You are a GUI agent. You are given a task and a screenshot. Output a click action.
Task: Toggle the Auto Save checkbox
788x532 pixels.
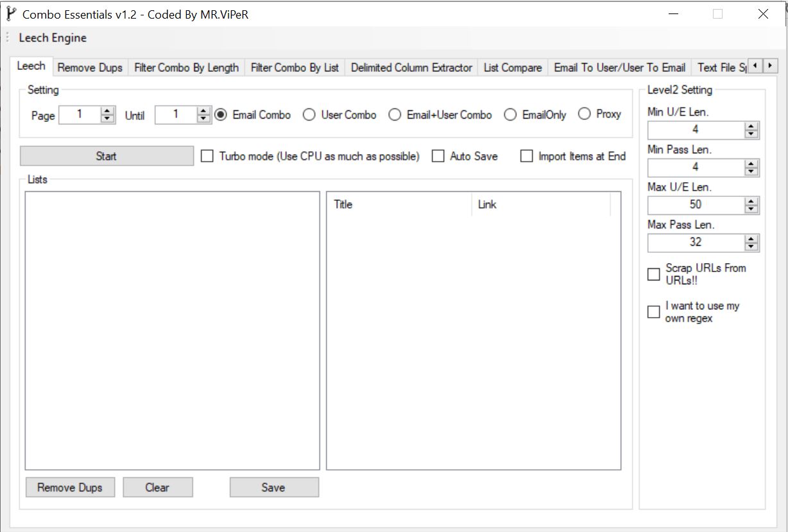[x=438, y=156]
